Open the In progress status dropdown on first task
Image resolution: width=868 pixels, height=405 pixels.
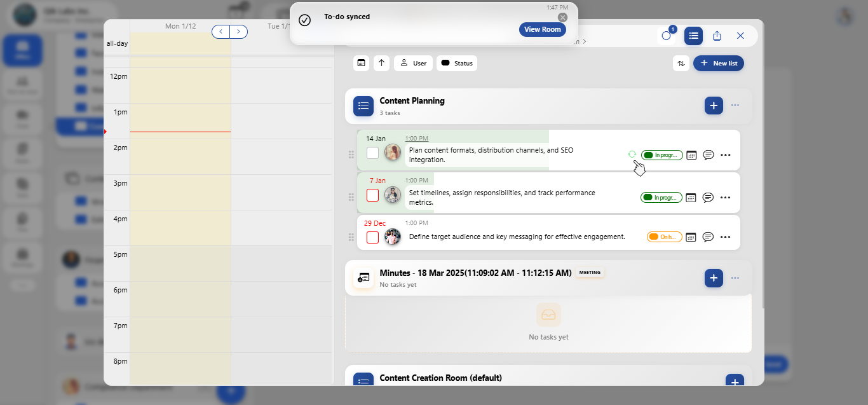[661, 155]
